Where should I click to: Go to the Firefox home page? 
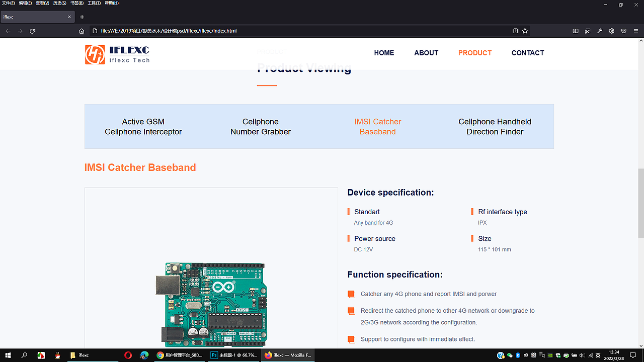(82, 31)
